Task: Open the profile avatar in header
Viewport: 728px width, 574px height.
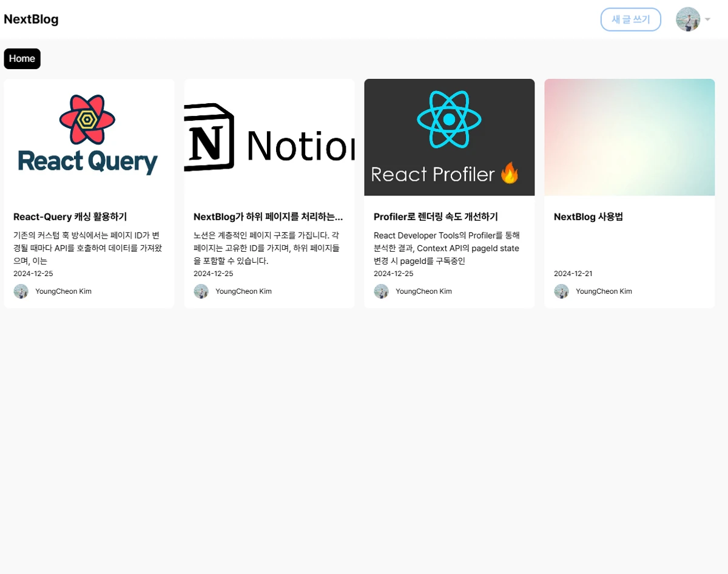Action: pyautogui.click(x=688, y=19)
